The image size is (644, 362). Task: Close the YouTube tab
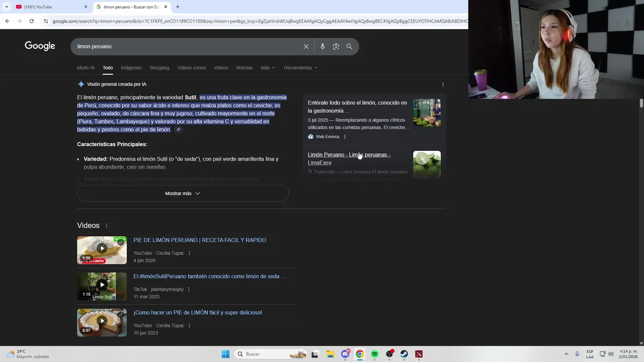(x=86, y=7)
